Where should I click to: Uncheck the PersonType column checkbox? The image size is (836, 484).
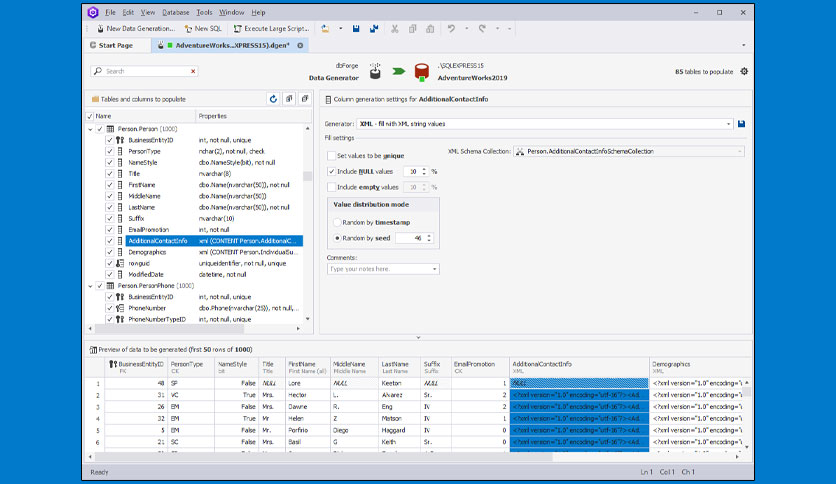point(109,151)
